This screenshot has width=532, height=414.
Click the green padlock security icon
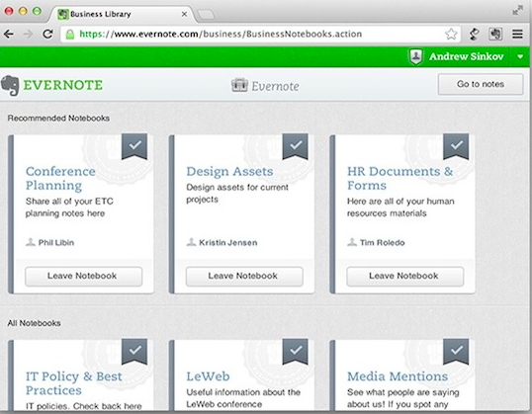70,35
